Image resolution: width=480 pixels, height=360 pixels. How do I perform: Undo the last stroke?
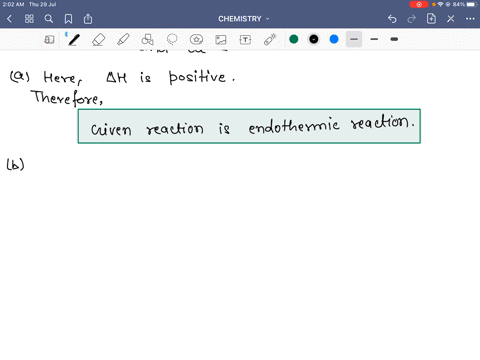(392, 19)
